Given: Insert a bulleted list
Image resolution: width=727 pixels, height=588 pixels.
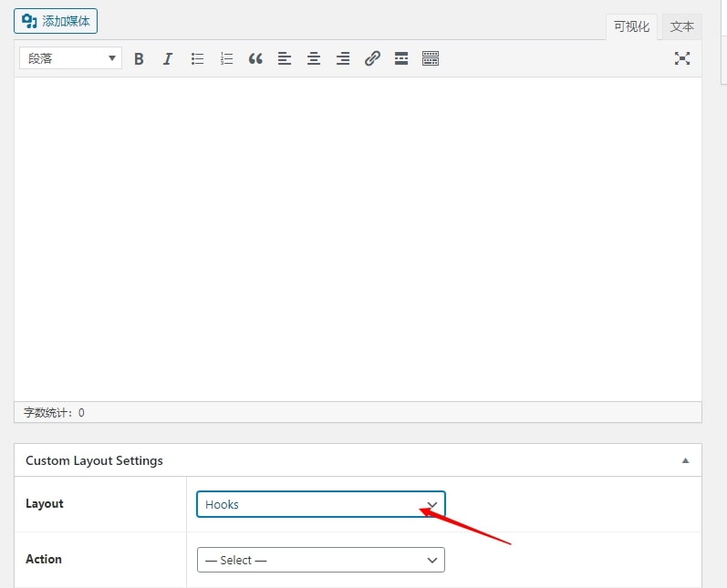Looking at the screenshot, I should [197, 58].
